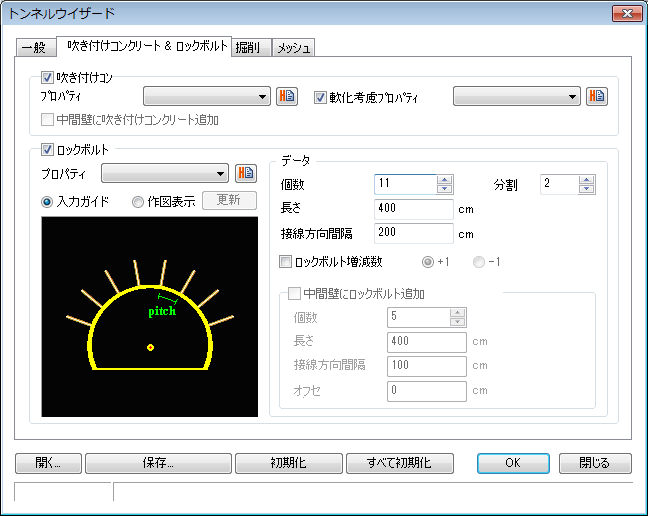648x516 pixels.
Task: Click the すべて初期化 button
Action: point(400,463)
